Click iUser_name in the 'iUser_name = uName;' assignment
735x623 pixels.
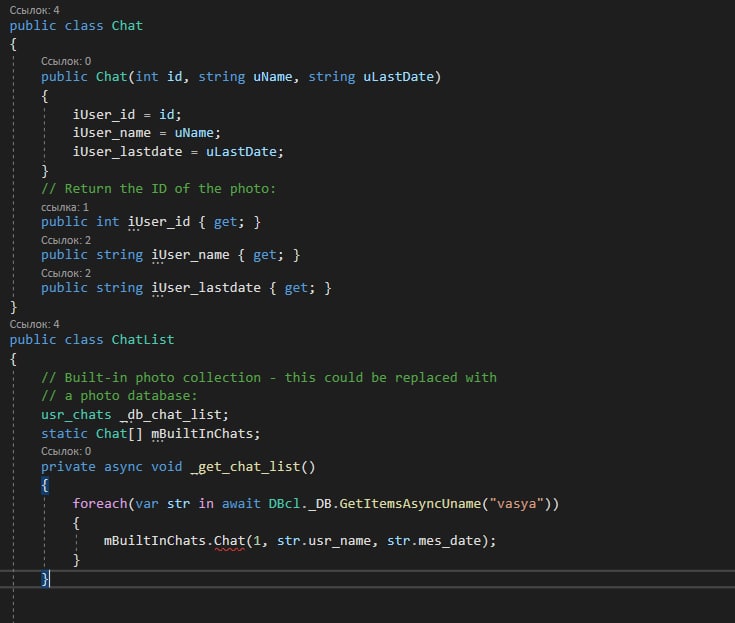(112, 133)
